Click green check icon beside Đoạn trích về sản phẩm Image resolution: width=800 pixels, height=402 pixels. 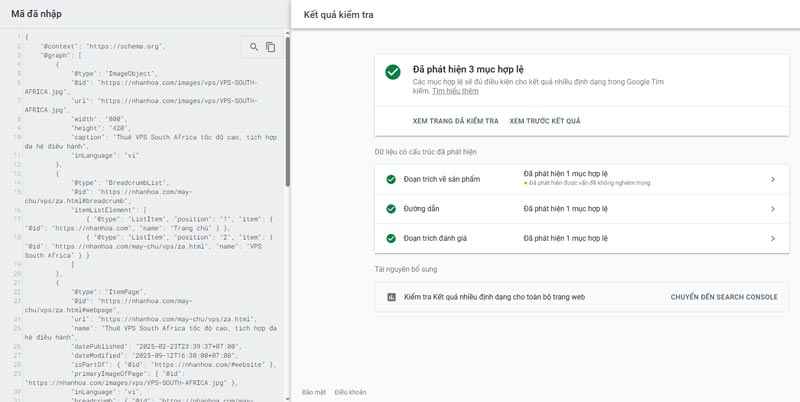392,180
